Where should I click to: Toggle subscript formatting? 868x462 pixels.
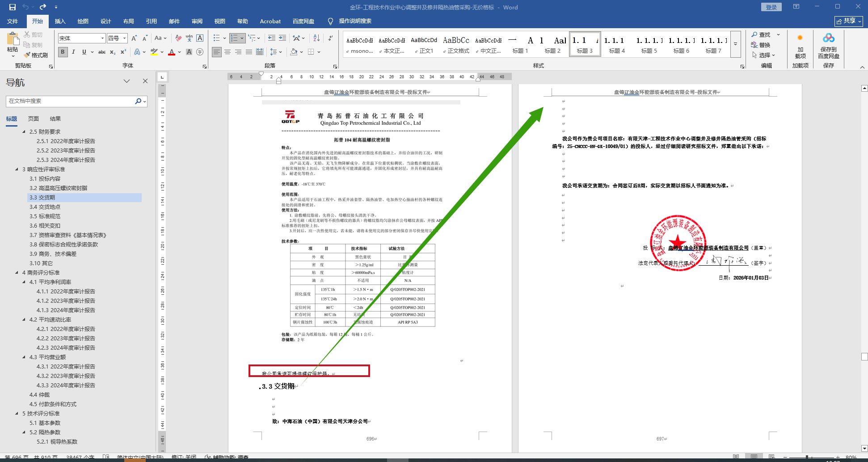pos(113,52)
